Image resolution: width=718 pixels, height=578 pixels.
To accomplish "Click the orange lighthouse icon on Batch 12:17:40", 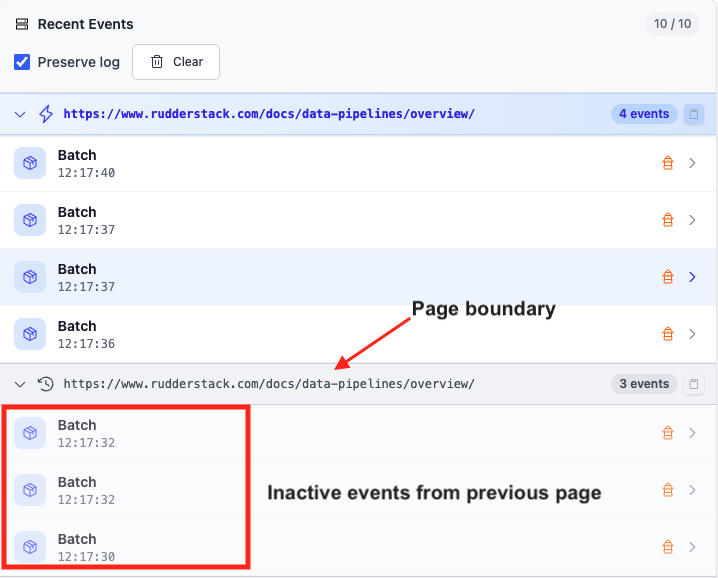I will click(668, 163).
